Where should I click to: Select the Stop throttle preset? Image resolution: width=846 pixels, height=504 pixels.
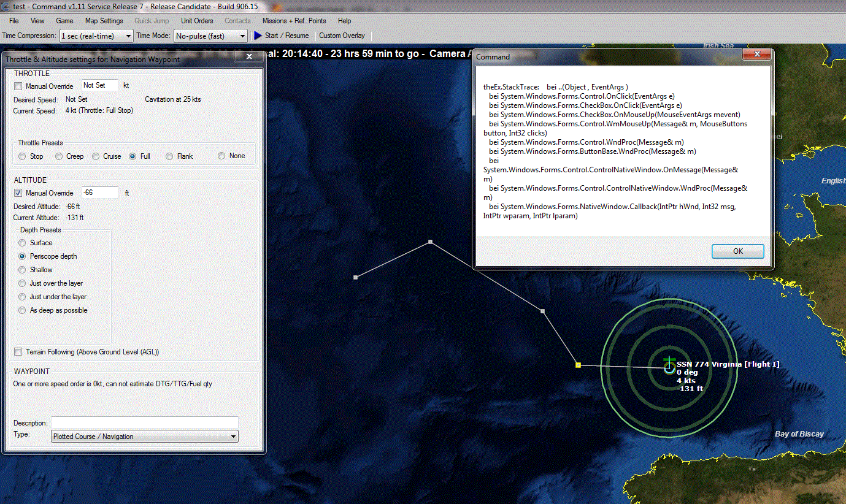coord(23,156)
